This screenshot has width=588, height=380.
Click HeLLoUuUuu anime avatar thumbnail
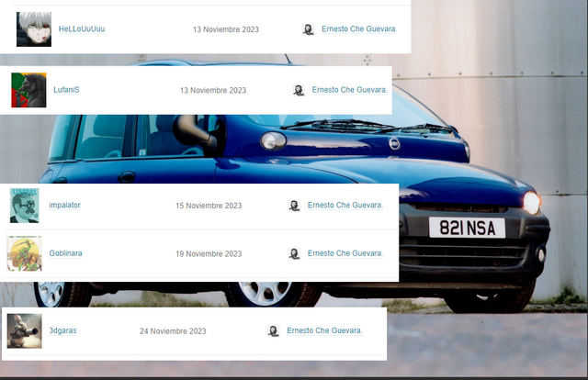point(34,29)
